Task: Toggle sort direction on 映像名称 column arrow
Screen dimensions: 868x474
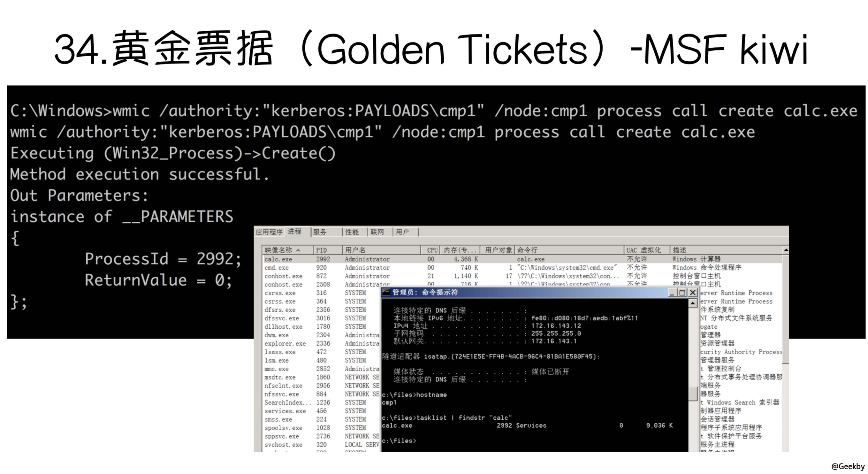Action: tap(299, 250)
